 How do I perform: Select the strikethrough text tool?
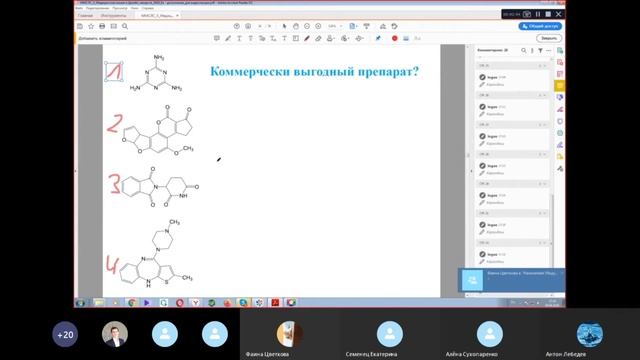click(251, 38)
